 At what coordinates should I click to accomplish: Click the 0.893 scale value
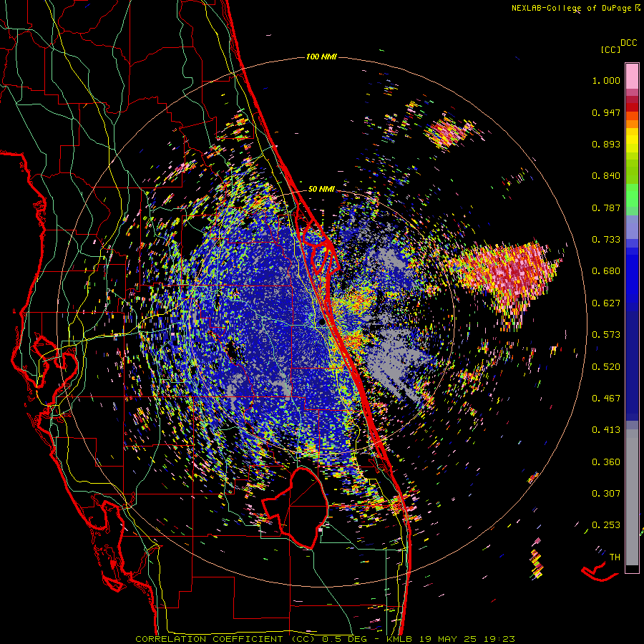click(x=606, y=144)
